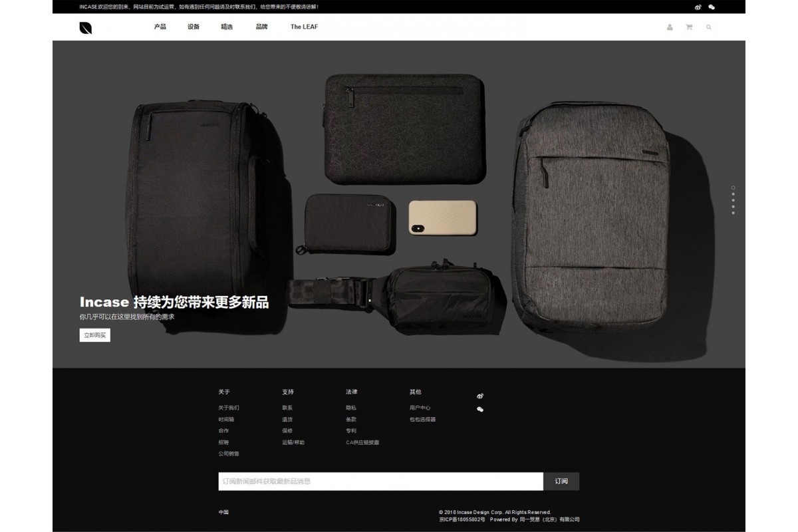Viewport: 798px width, 532px height.
Task: Open the 产品 menu
Action: (x=160, y=27)
